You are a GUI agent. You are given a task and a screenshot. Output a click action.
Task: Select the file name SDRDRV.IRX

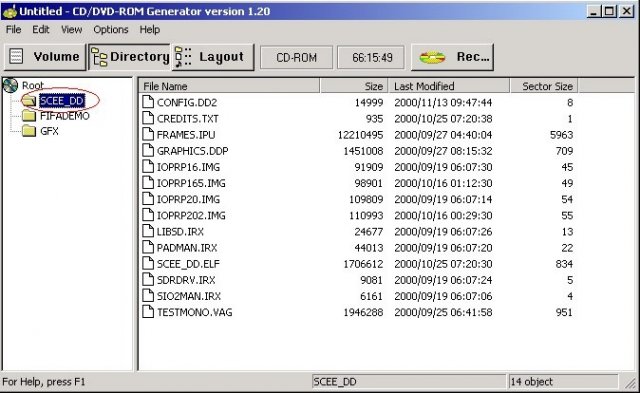click(x=186, y=280)
